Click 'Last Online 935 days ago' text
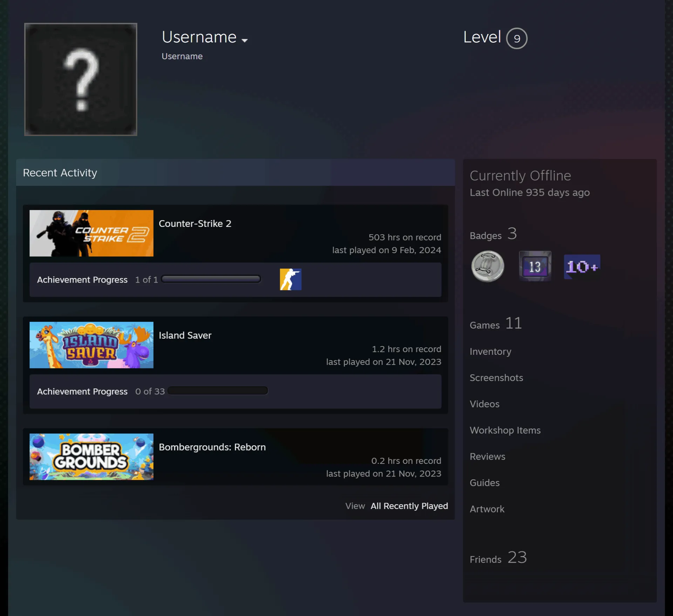Viewport: 673px width, 616px height. 530,192
